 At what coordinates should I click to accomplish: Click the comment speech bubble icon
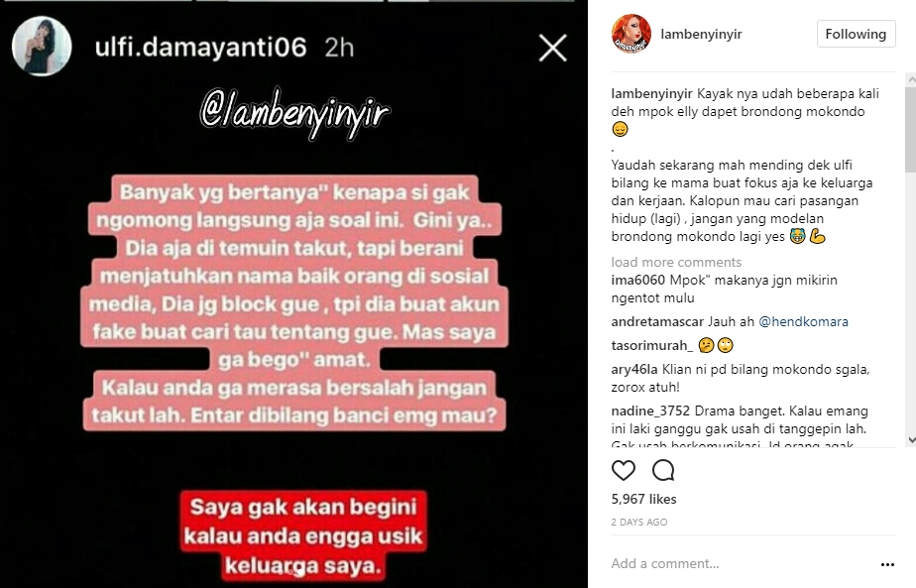pos(663,470)
